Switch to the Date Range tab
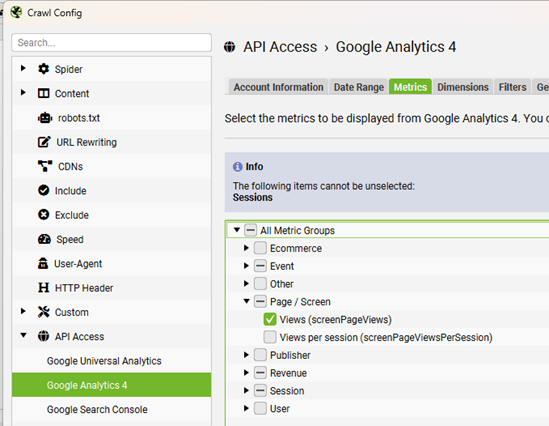Screen dimensions: 549x426 pyautogui.click(x=359, y=87)
